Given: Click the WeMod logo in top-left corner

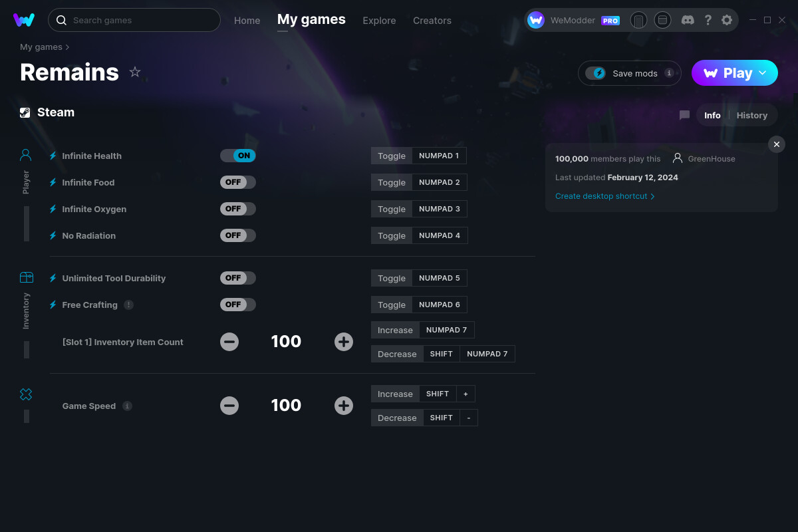Looking at the screenshot, I should (x=24, y=20).
